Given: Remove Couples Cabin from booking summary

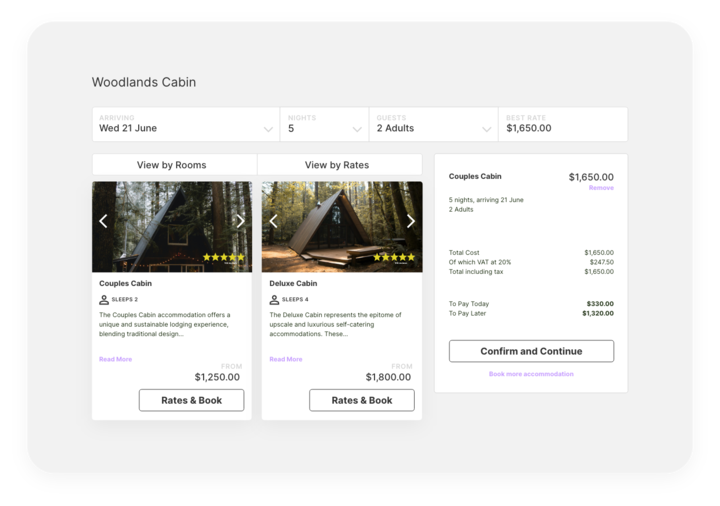Looking at the screenshot, I should tap(601, 188).
